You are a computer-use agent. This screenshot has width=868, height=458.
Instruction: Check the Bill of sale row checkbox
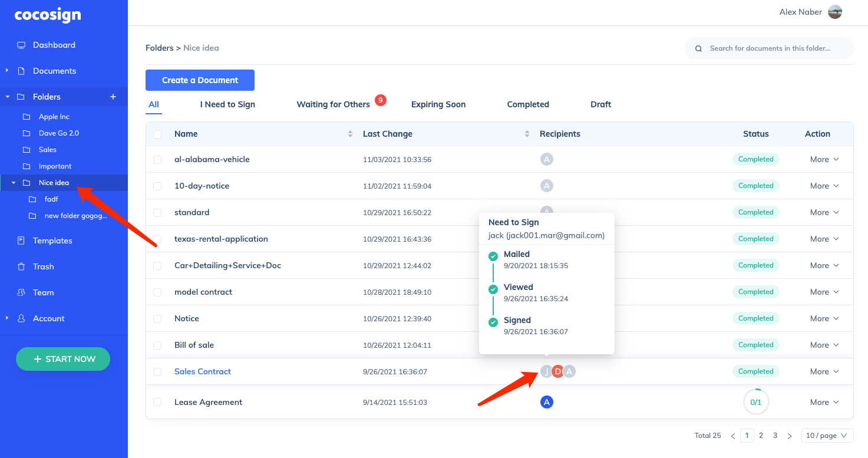click(x=157, y=345)
